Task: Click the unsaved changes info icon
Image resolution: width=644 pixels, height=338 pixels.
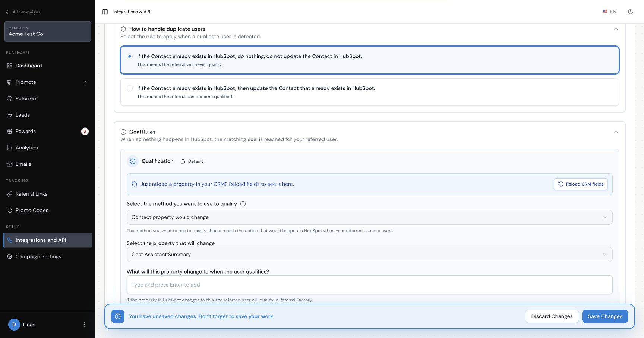Action: [118, 316]
